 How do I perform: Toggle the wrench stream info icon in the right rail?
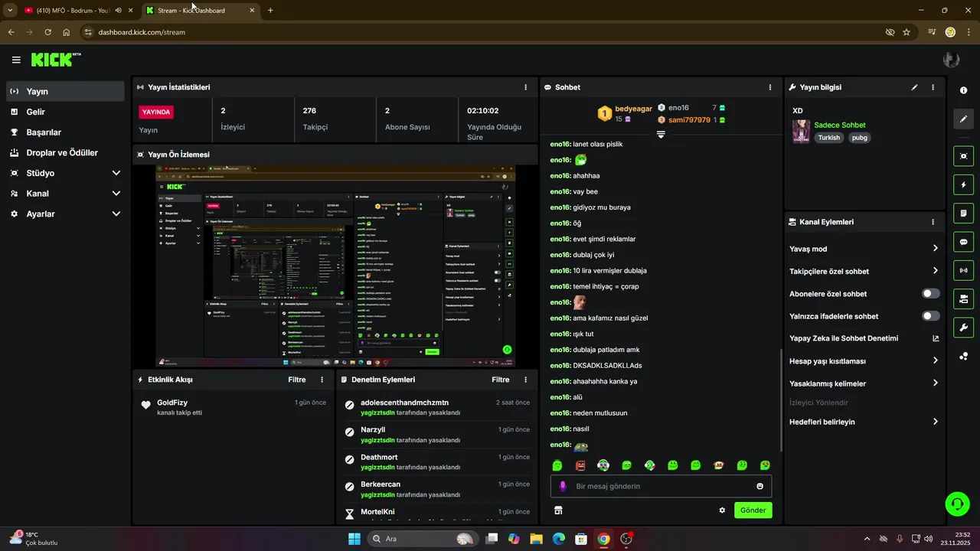[963, 328]
